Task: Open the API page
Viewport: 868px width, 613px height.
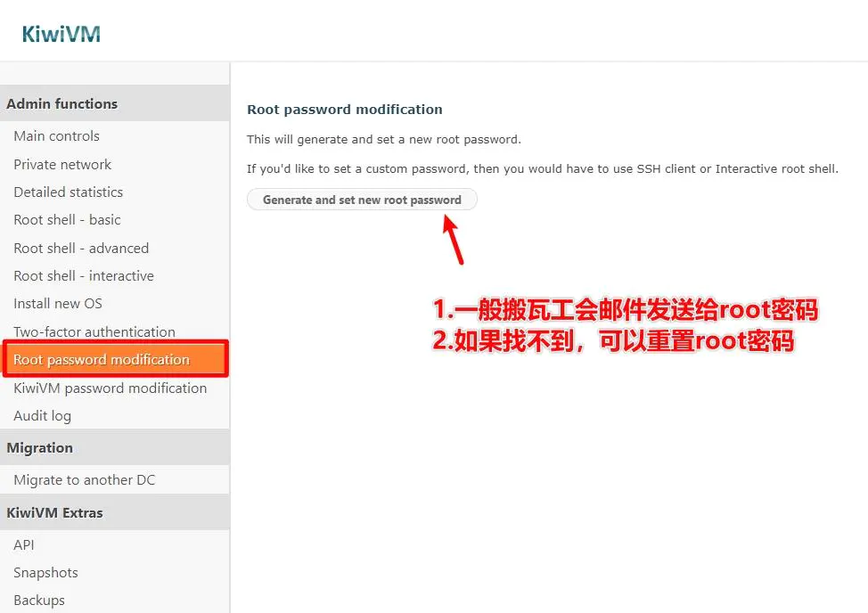Action: [x=24, y=545]
